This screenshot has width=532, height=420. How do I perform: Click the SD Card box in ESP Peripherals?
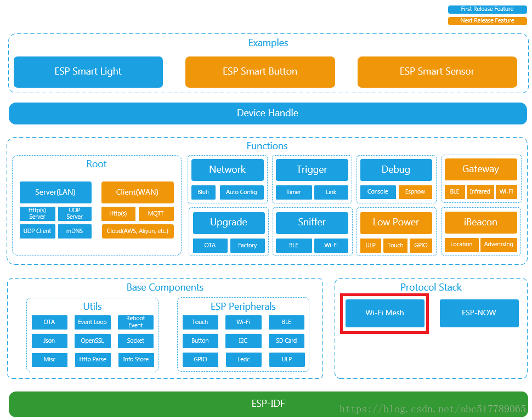[286, 341]
